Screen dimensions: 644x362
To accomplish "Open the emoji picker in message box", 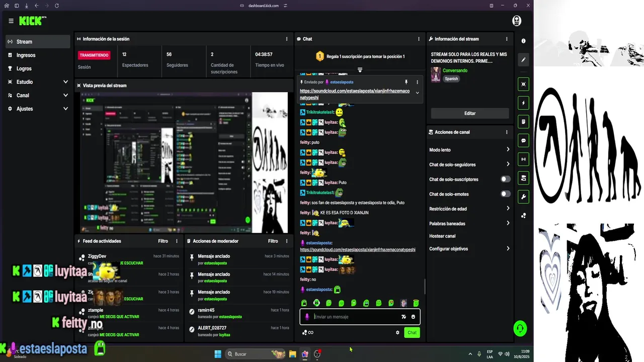I will (413, 317).
